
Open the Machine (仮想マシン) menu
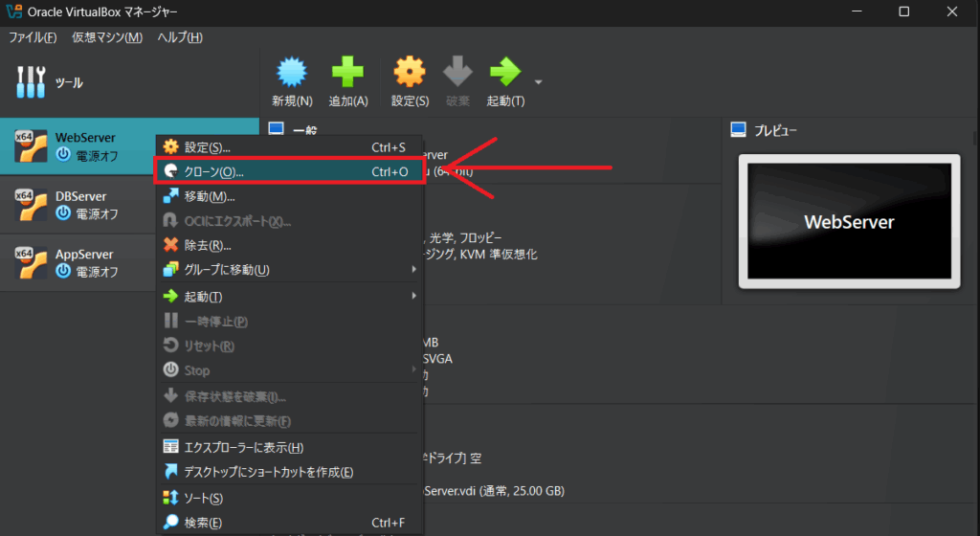pyautogui.click(x=107, y=37)
